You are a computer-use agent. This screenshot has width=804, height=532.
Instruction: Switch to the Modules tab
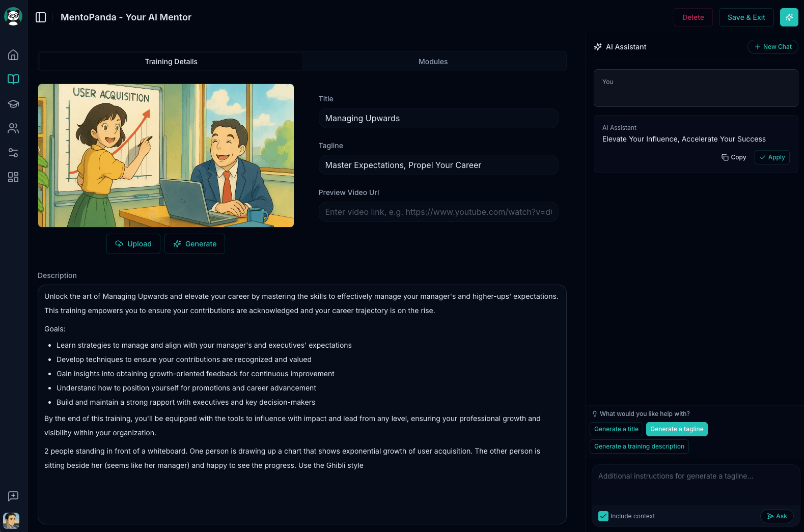pos(433,62)
